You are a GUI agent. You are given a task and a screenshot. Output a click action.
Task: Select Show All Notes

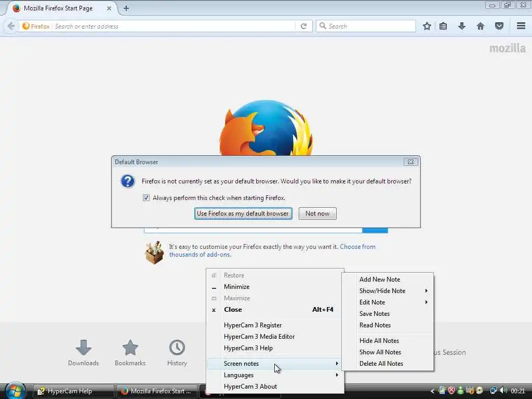[389, 352]
